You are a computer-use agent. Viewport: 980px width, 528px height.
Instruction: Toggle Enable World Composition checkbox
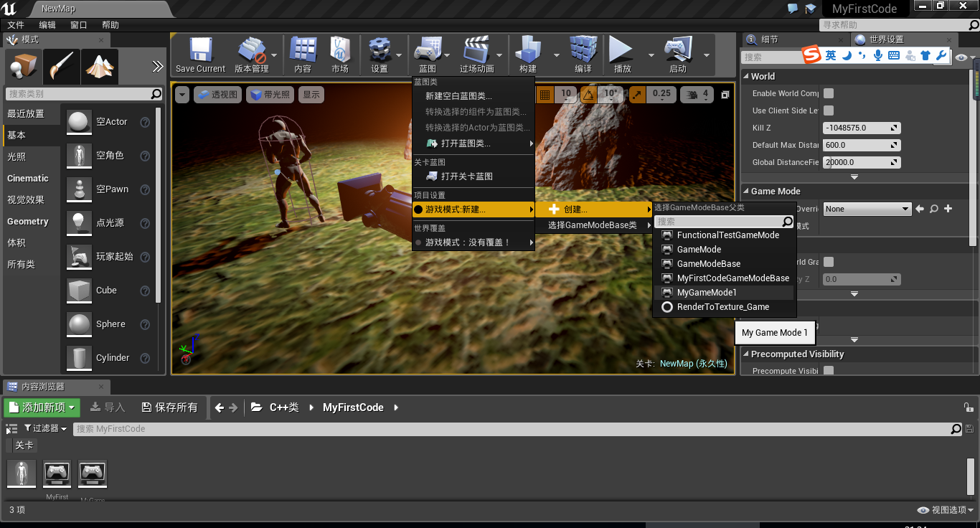point(829,93)
